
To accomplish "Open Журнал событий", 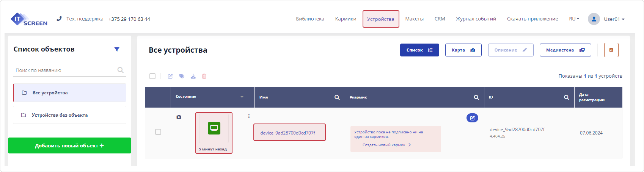I will click(x=476, y=19).
